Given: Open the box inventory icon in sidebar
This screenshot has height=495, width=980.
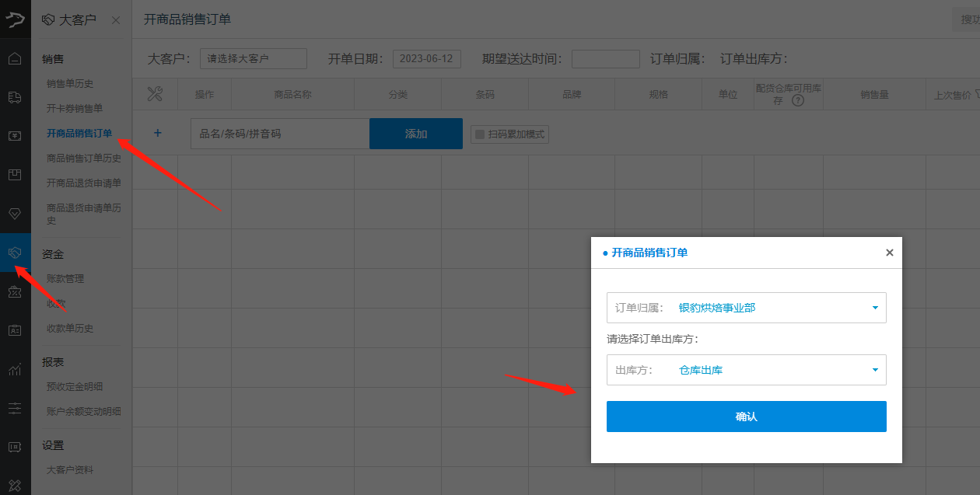Looking at the screenshot, I should tap(15, 175).
